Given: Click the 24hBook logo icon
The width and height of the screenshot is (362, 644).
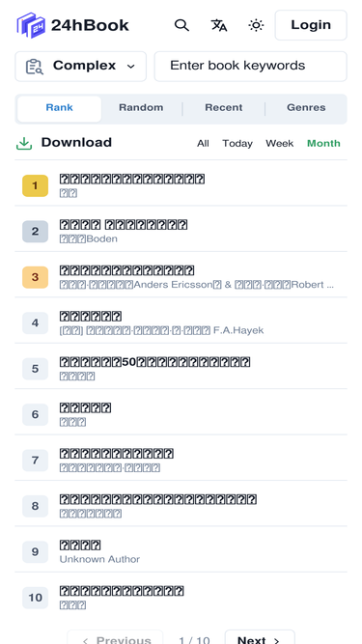Looking at the screenshot, I should point(31,25).
